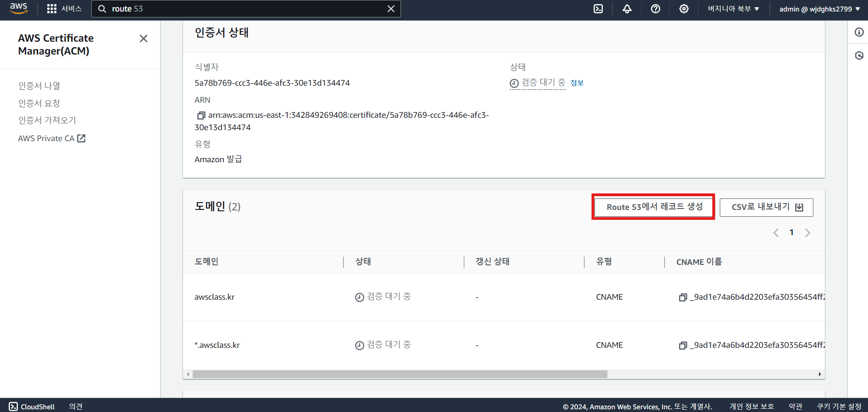
Task: Click the certificate identifier 5a78b769 text
Action: [x=272, y=83]
